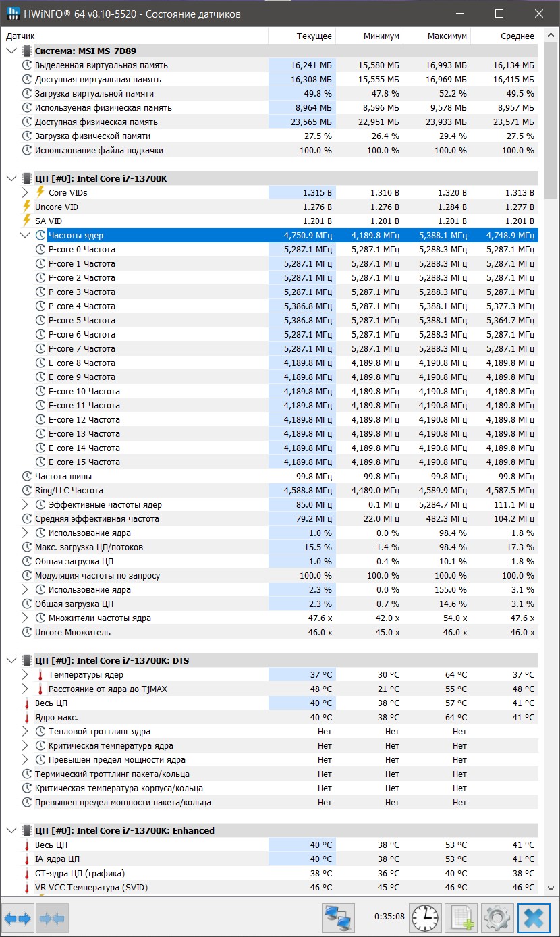Collapse the Intel Core i7-13700K: DTS group
This screenshot has width=560, height=937.
tap(11, 660)
